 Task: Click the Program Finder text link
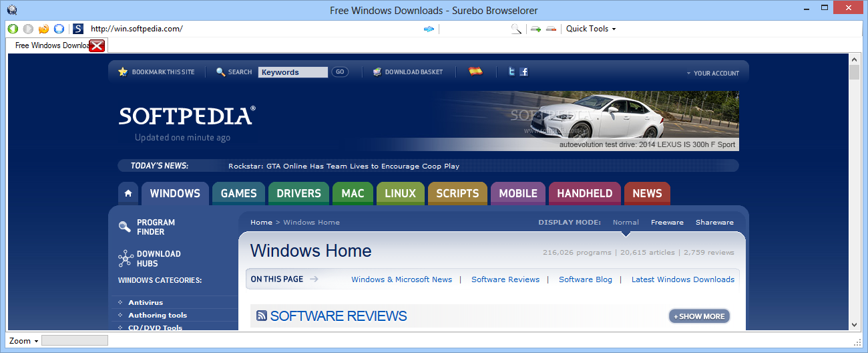point(156,227)
